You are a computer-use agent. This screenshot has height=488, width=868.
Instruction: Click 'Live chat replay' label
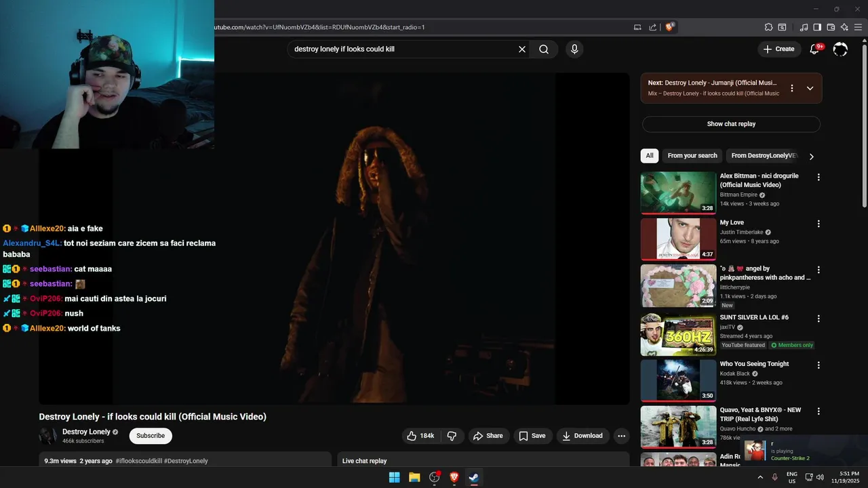364,461
